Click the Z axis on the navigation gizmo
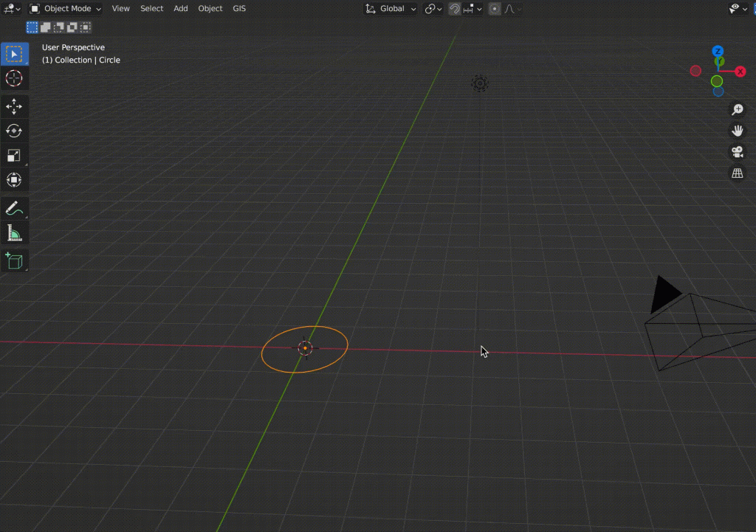Image resolution: width=756 pixels, height=532 pixels. [x=718, y=51]
